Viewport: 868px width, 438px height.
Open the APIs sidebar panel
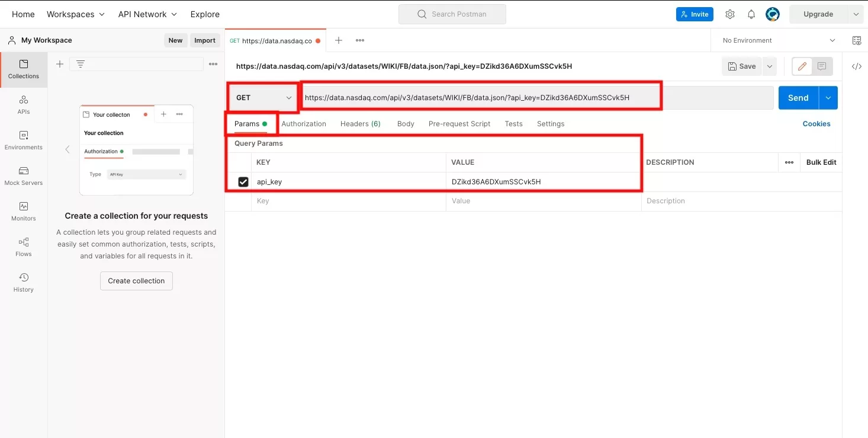click(x=24, y=105)
